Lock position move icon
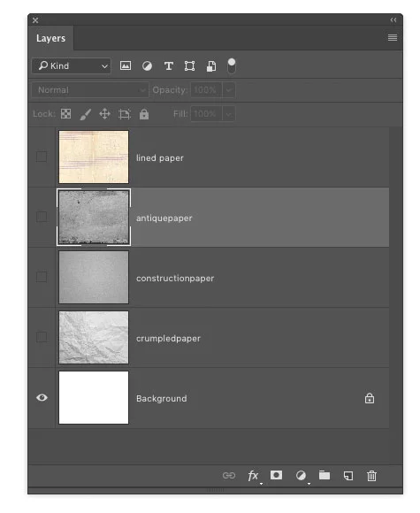The image size is (420, 513). (x=104, y=114)
